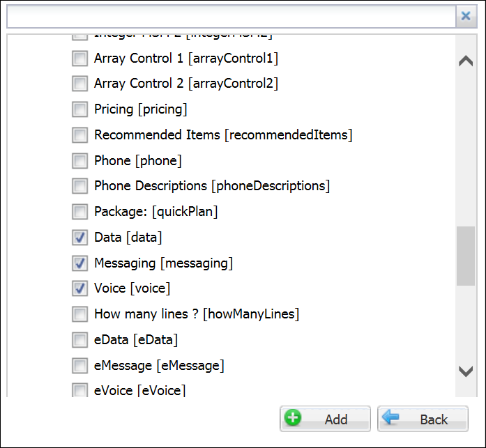Select Recommended Items checkbox

point(80,135)
